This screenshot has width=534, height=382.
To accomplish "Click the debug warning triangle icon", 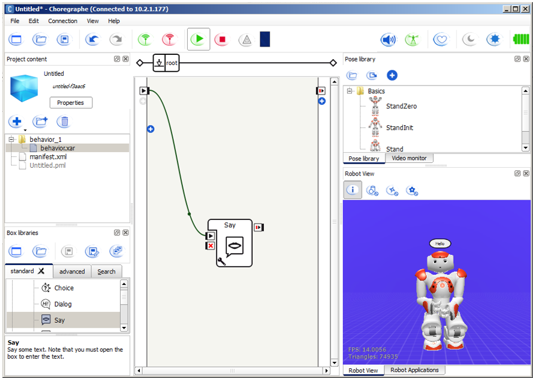I will click(246, 40).
